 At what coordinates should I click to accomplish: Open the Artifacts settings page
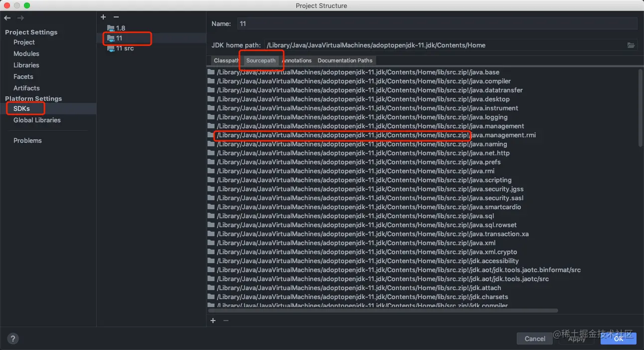pos(26,88)
